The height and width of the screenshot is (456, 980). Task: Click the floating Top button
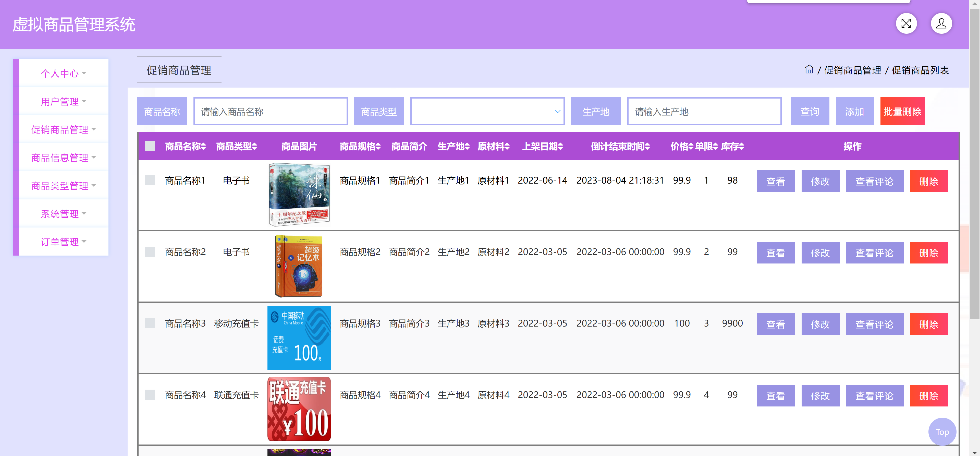(x=942, y=432)
